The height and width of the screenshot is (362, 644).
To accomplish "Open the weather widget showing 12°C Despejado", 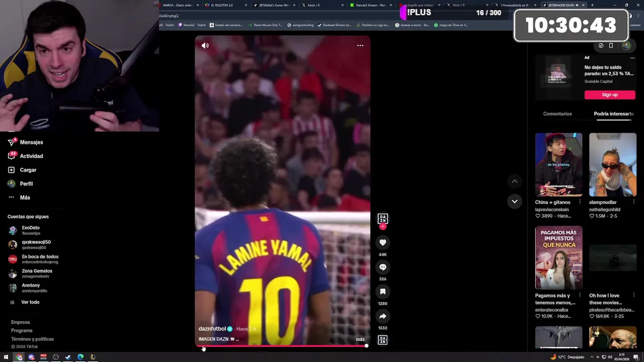I will pyautogui.click(x=568, y=357).
